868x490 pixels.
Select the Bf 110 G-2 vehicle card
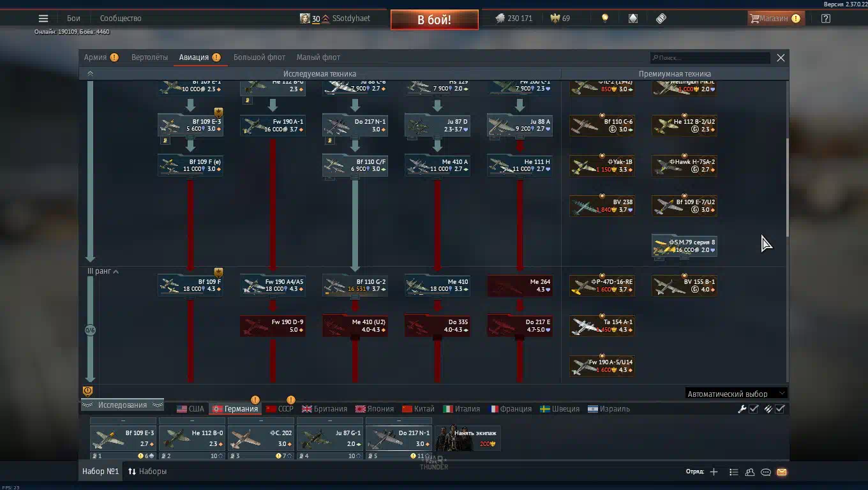pyautogui.click(x=355, y=286)
